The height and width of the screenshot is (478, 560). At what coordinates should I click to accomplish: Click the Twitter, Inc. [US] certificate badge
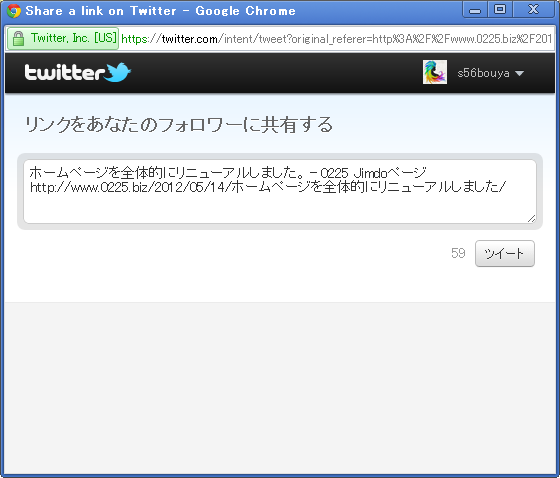(63, 38)
